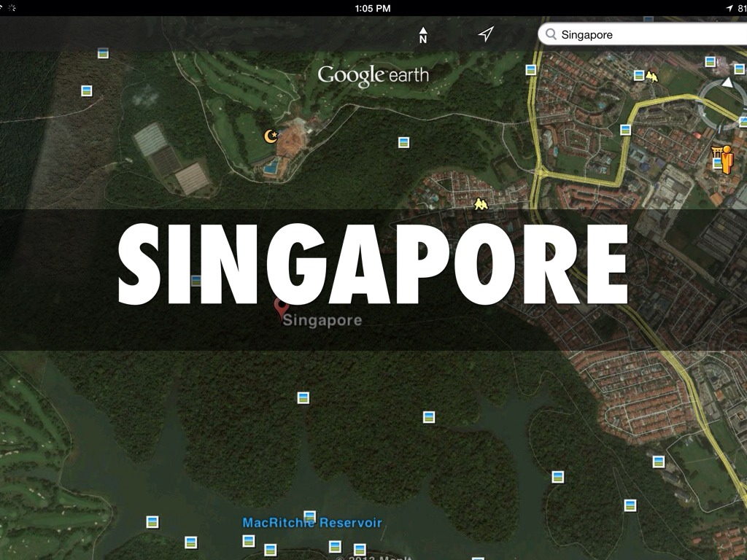Open photo icon left of banner letter S
This screenshot has height=560, width=747.
point(196,280)
